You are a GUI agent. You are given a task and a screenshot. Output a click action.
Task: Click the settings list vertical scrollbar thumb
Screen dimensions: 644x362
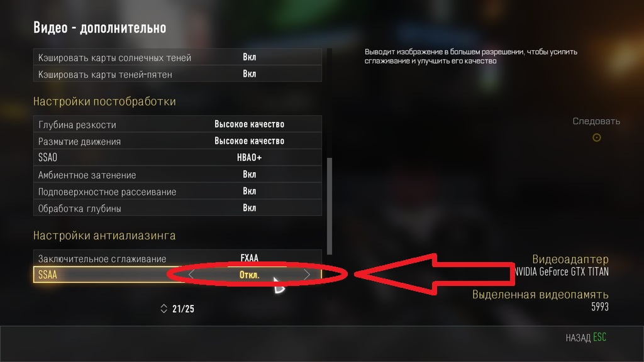tap(330, 206)
